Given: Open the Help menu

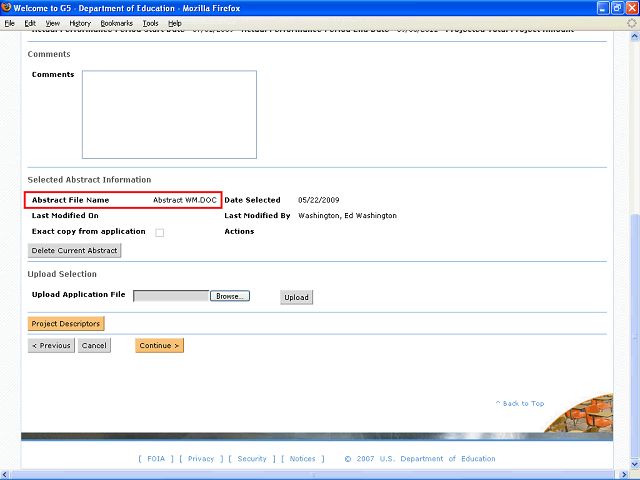Looking at the screenshot, I should point(175,23).
